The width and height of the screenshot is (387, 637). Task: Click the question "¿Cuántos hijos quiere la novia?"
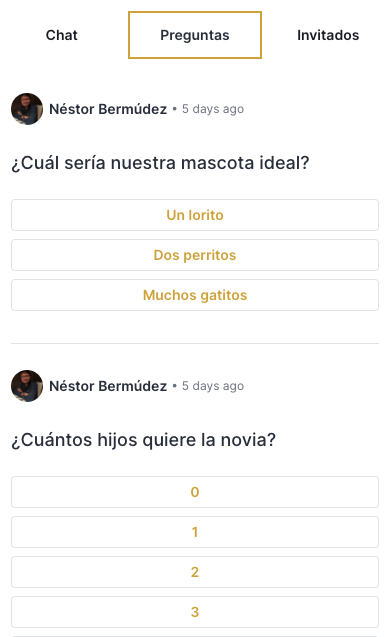tap(143, 440)
